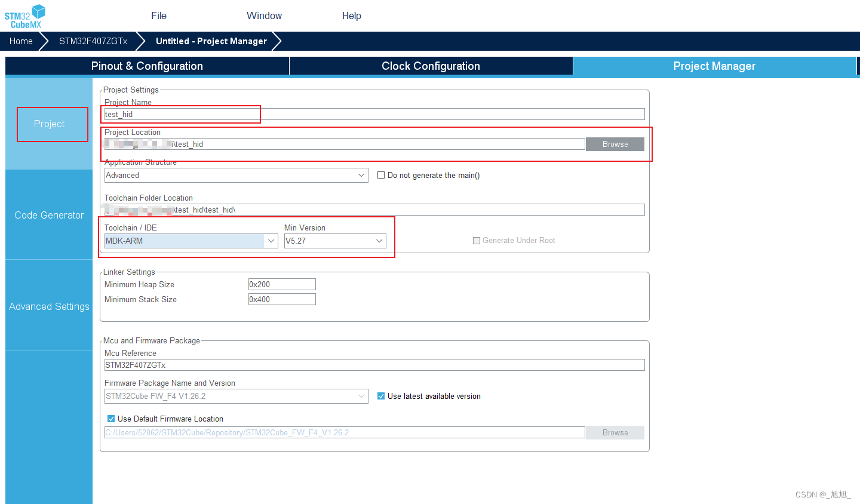Open Firmware Package Name and Version dropdown
The width and height of the screenshot is (860, 504).
[x=236, y=396]
